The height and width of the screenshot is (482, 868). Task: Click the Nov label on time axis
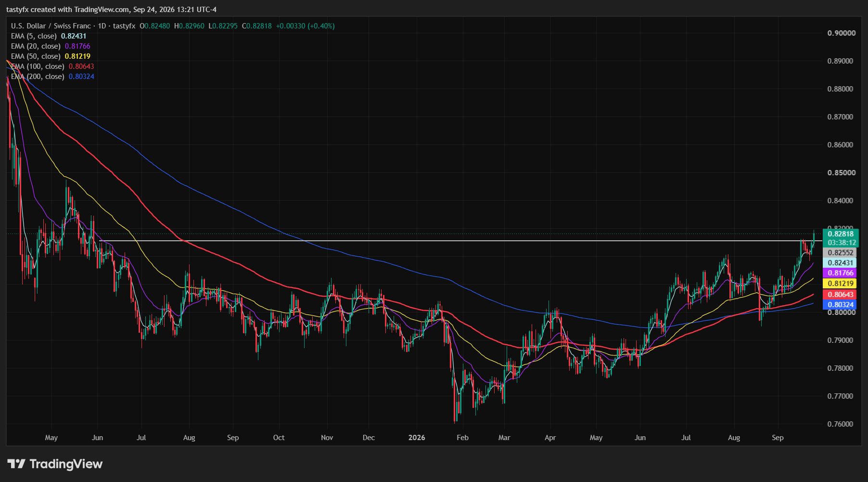pos(327,438)
